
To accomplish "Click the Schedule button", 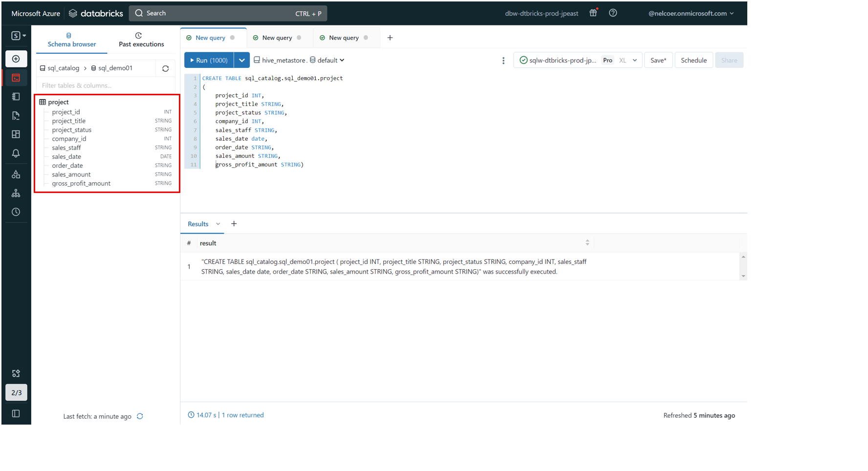I will click(694, 60).
